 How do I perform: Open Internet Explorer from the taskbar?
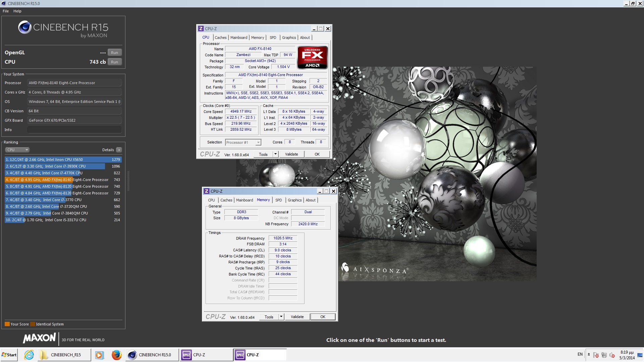pyautogui.click(x=29, y=355)
